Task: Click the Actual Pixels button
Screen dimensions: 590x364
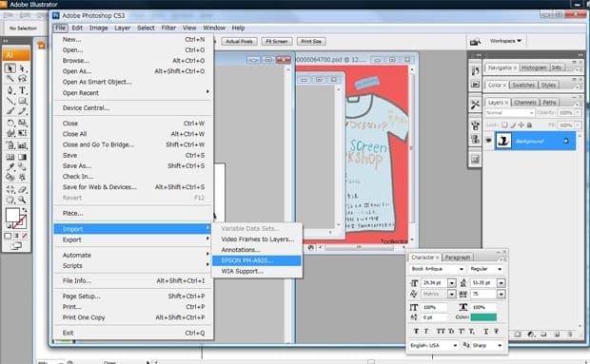Action: 239,41
